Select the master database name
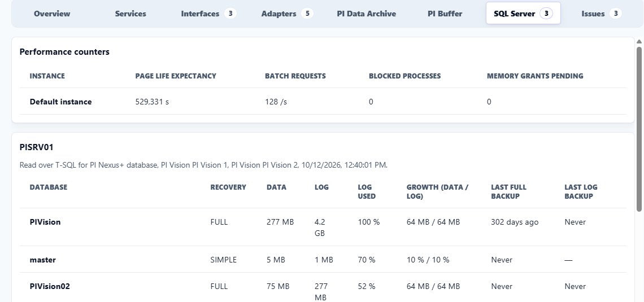Viewport: 644px width, 302px height. click(x=43, y=260)
